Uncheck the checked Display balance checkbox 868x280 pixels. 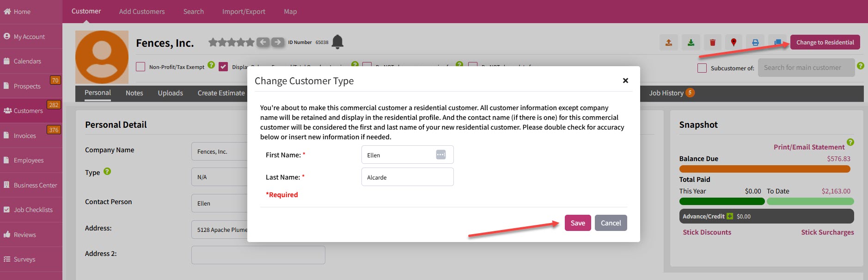tap(223, 67)
